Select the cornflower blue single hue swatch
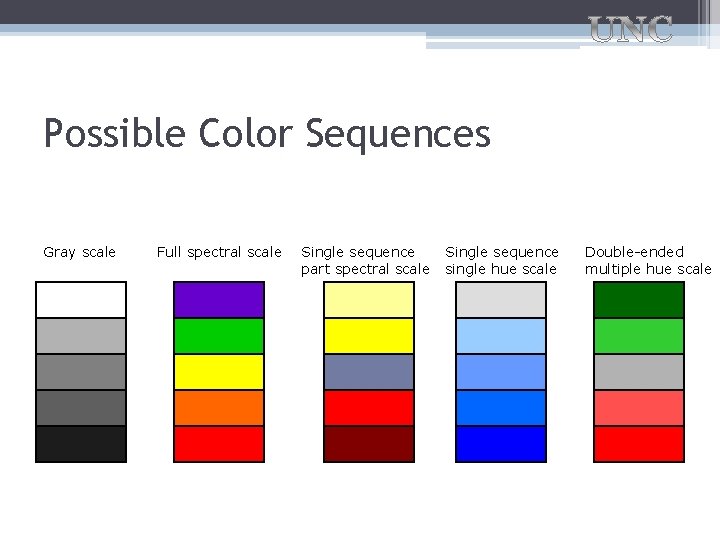Image resolution: width=720 pixels, height=540 pixels. [501, 372]
